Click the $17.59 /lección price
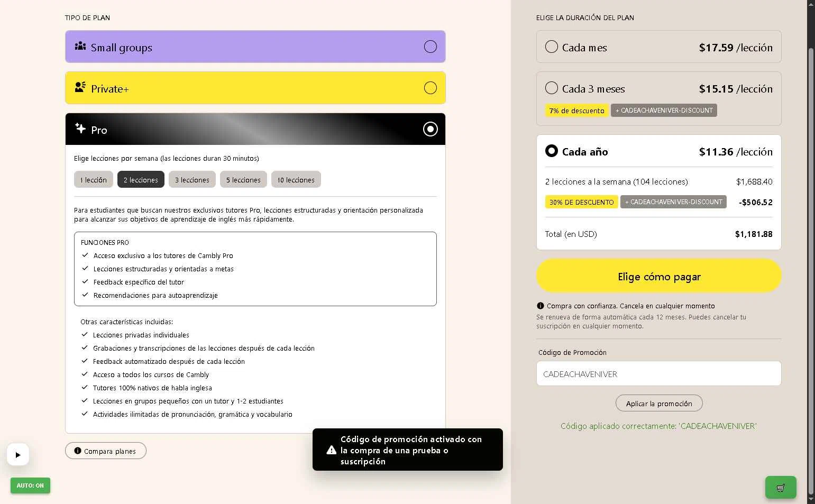The width and height of the screenshot is (815, 504). click(736, 48)
